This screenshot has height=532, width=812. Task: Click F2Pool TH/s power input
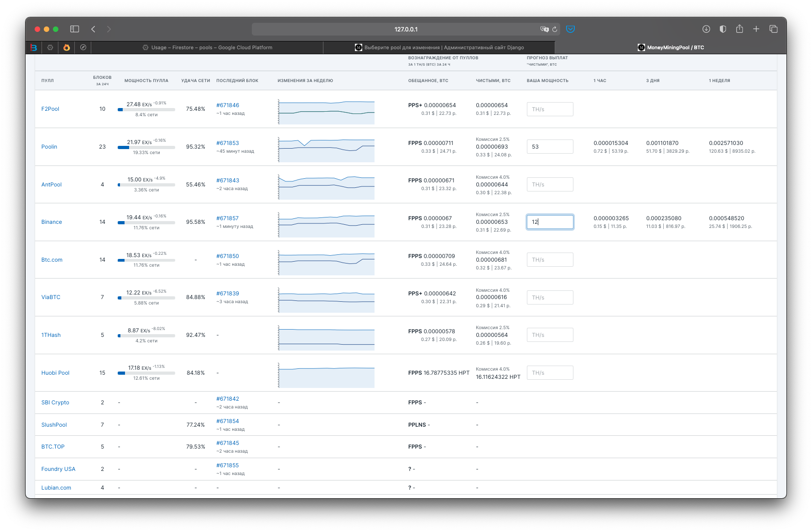click(x=550, y=109)
